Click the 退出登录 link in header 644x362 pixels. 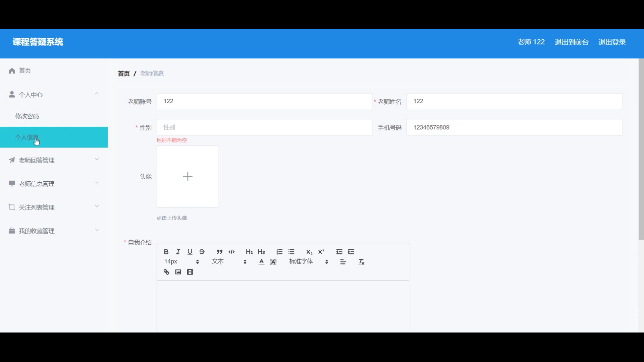(612, 42)
